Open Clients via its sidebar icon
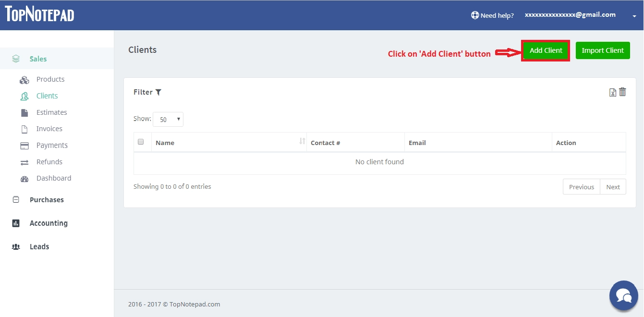Image resolution: width=644 pixels, height=317 pixels. (x=24, y=96)
